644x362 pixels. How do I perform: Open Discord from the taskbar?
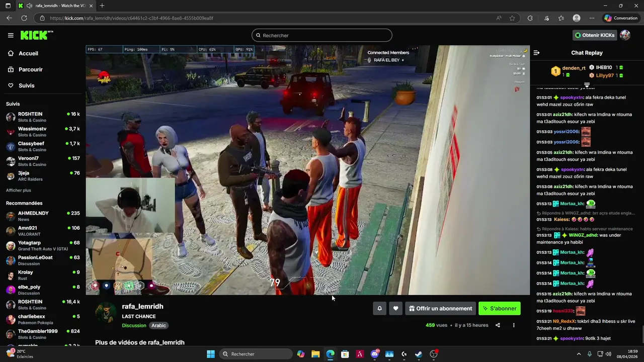[x=375, y=354]
